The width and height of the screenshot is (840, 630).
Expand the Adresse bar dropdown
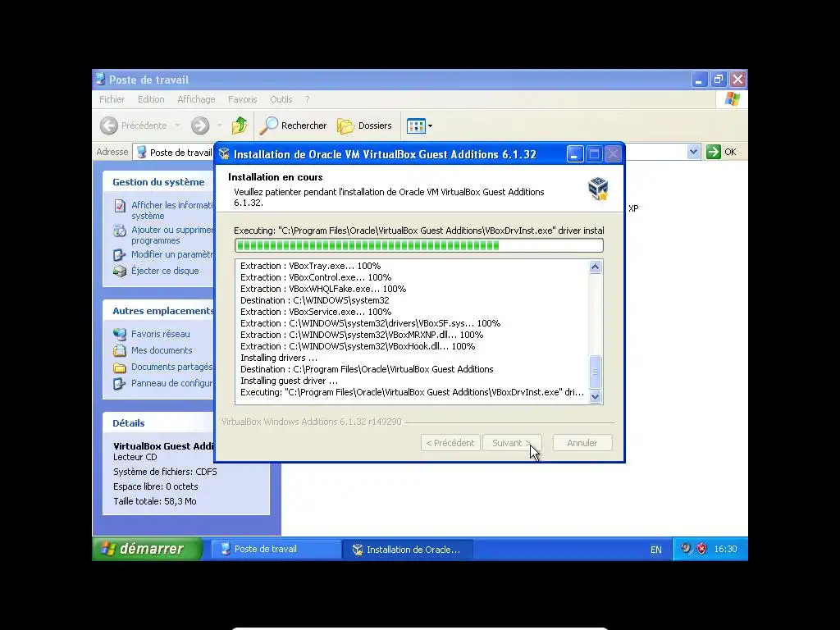point(693,152)
